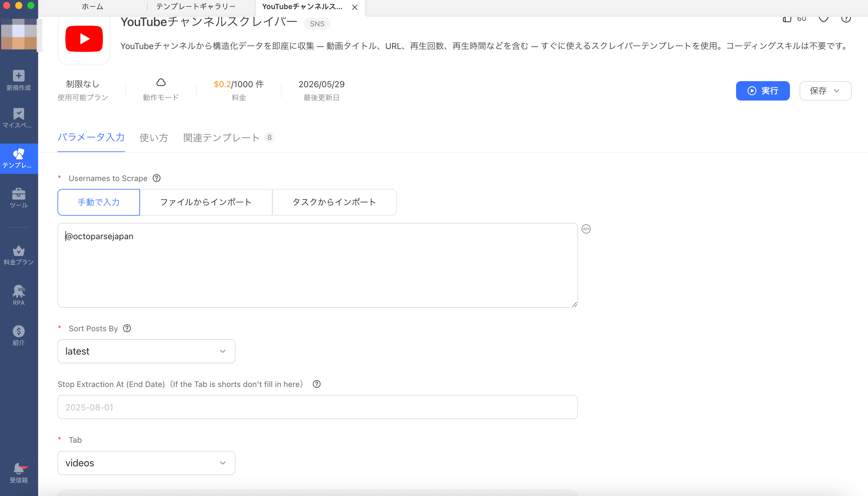Click the blurred user avatar in sidebar

click(x=19, y=34)
